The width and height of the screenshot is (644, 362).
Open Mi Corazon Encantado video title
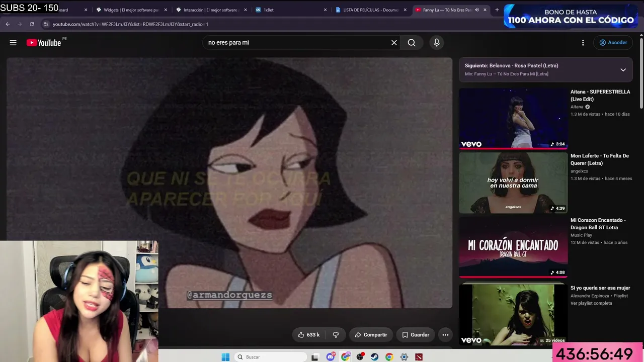click(598, 224)
